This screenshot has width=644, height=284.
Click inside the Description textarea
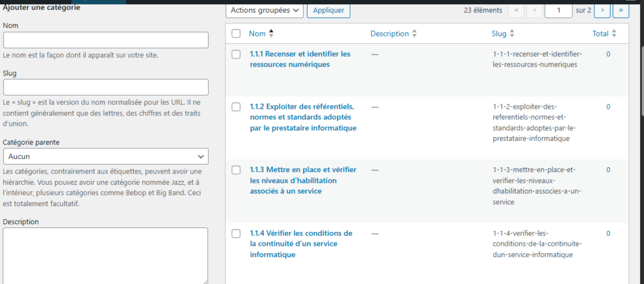[x=106, y=254]
